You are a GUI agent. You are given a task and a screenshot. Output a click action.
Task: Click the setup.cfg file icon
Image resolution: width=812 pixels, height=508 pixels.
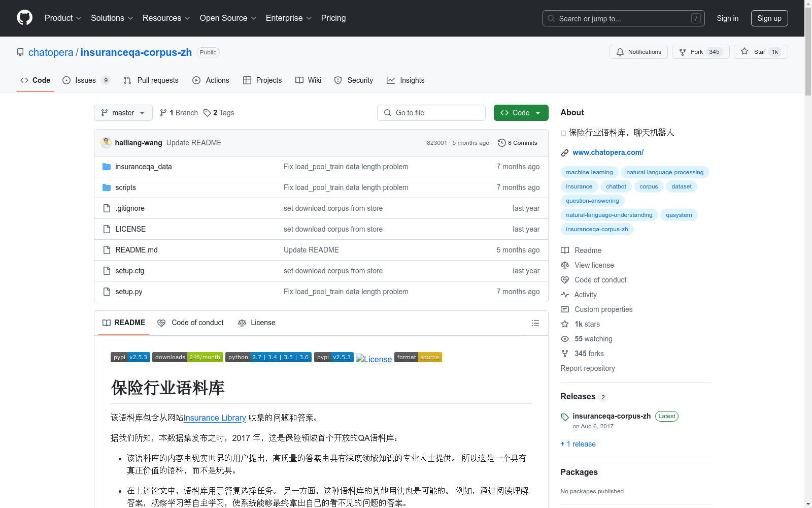pyautogui.click(x=107, y=271)
